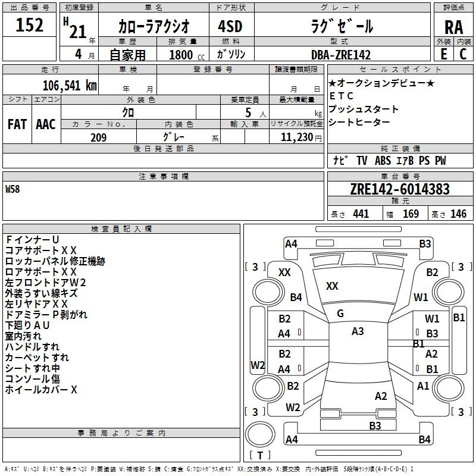Screen dimensions: 476x476
Task: Select fuel type ガソリン
Action: [231, 54]
